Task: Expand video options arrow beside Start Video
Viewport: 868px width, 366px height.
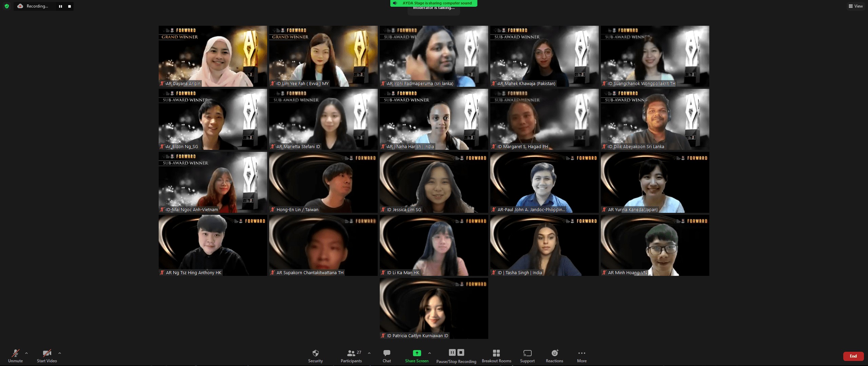Action: coord(60,353)
